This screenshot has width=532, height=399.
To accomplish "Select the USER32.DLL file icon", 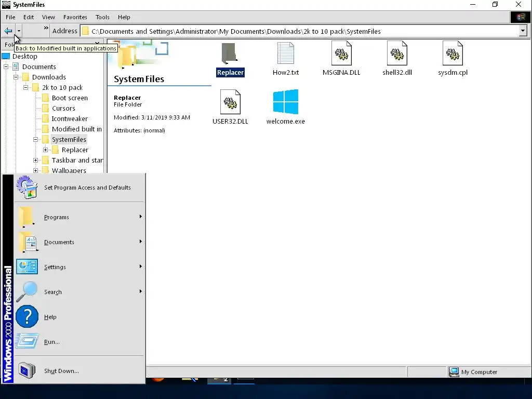I will [x=230, y=102].
